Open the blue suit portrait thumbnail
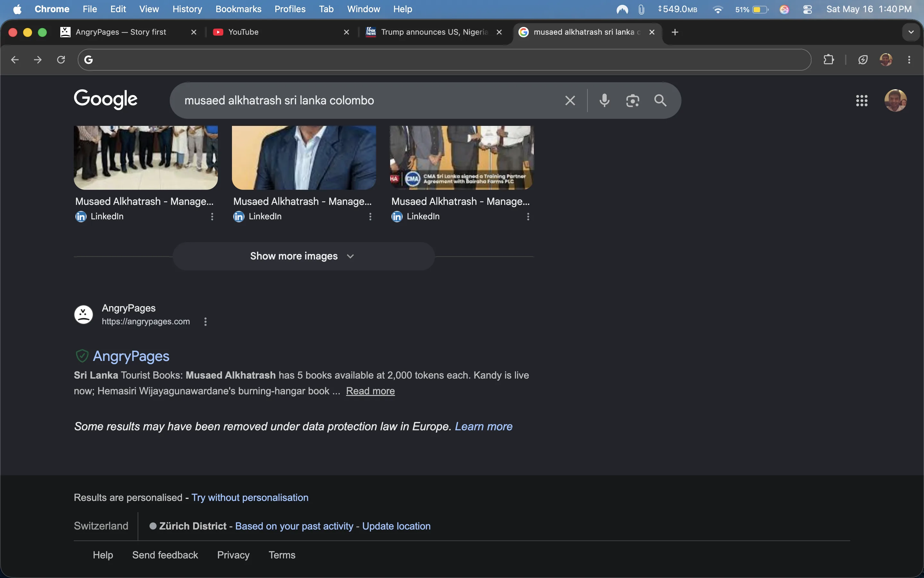Screen dimensions: 924x578 pyautogui.click(x=304, y=157)
